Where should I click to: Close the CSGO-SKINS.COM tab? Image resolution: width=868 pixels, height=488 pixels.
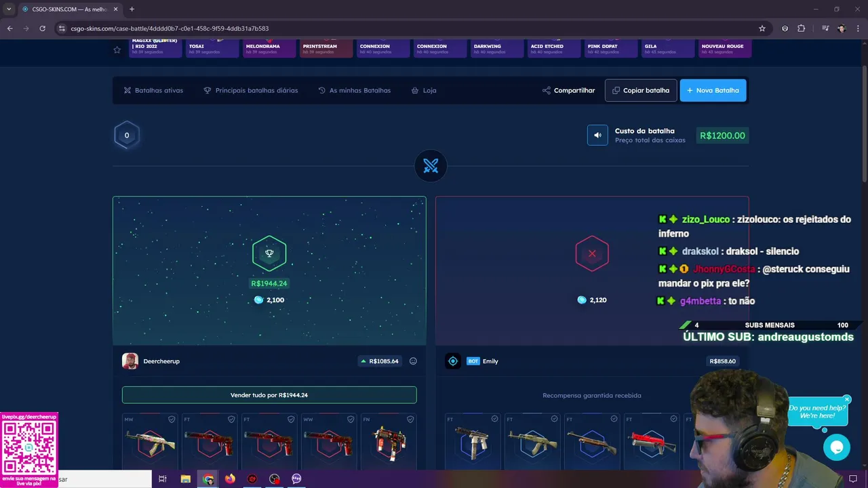(115, 9)
